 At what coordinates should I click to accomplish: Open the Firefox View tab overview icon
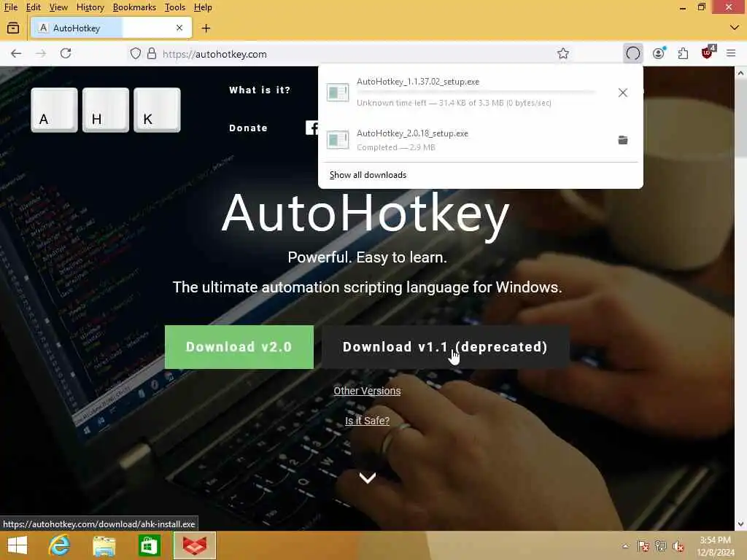point(13,28)
